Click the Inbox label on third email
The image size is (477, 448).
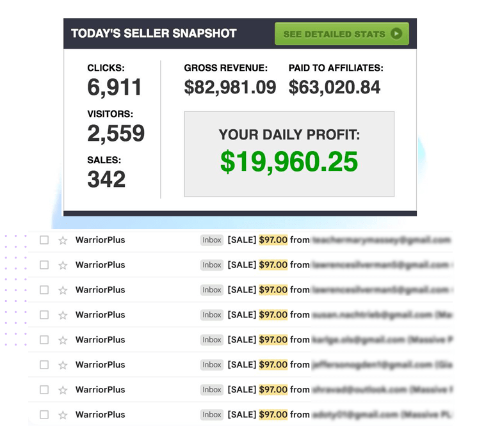tap(212, 290)
